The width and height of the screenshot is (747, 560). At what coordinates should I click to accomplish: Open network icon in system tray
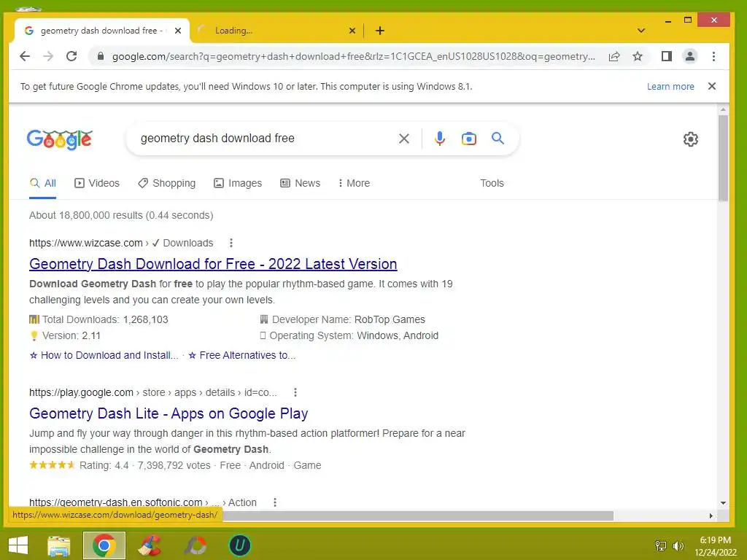tap(661, 546)
